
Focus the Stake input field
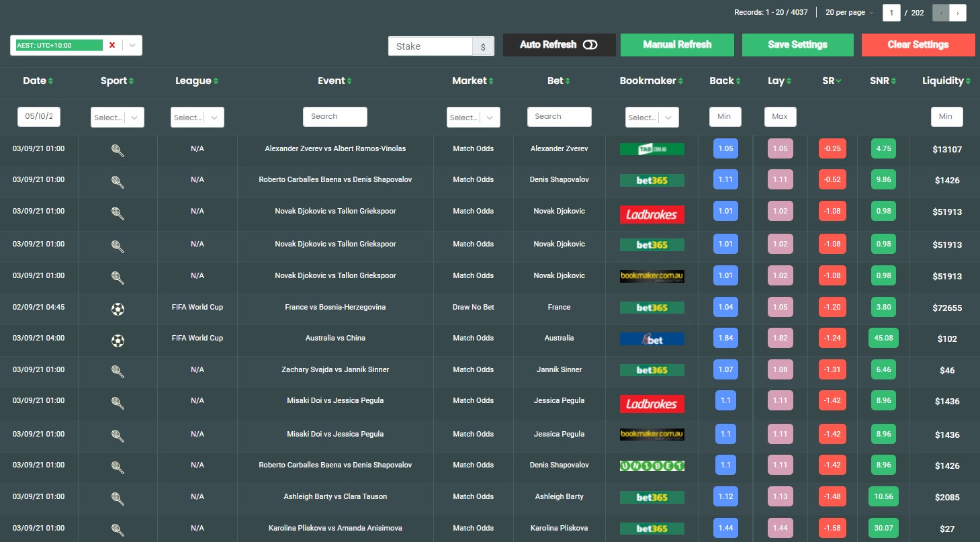(431, 46)
